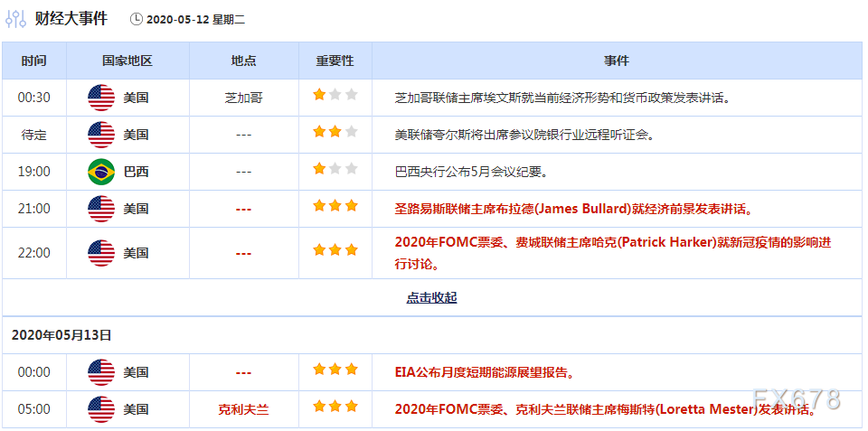Click the 19:00 time cell
The image size is (868, 431).
tap(33, 172)
